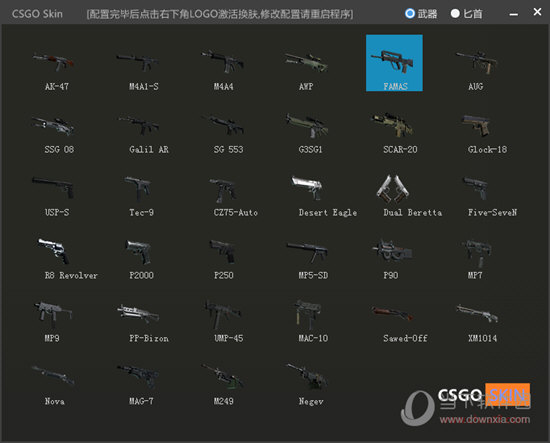Select the AK-47 weapon icon
The image size is (550, 443).
tap(53, 62)
